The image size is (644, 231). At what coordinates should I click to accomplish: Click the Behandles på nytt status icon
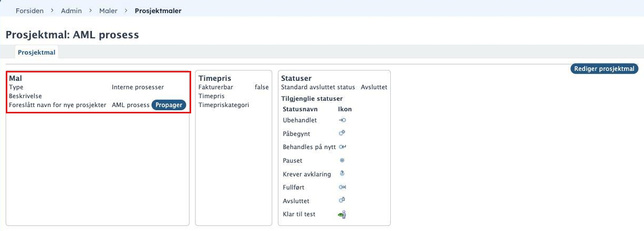(342, 147)
